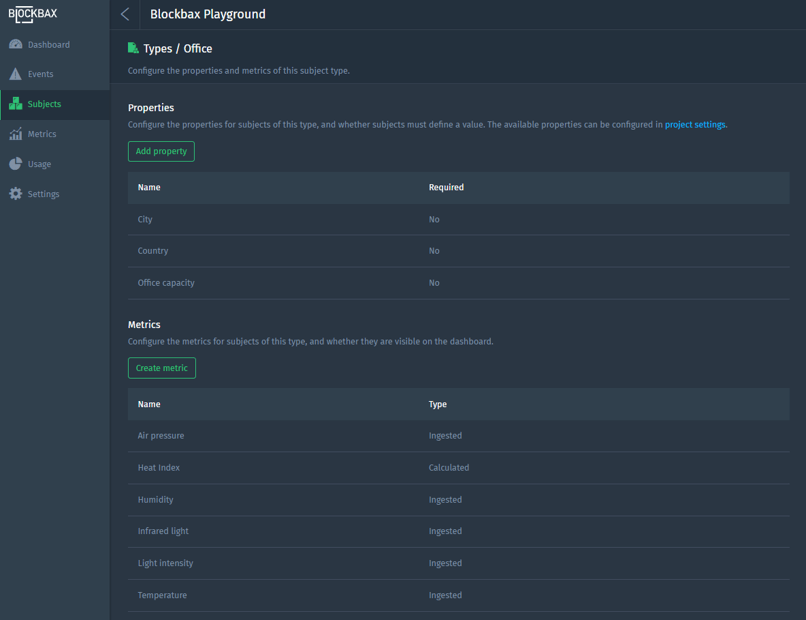806x620 pixels.
Task: Navigate to the Usage sidebar item
Action: click(x=39, y=164)
